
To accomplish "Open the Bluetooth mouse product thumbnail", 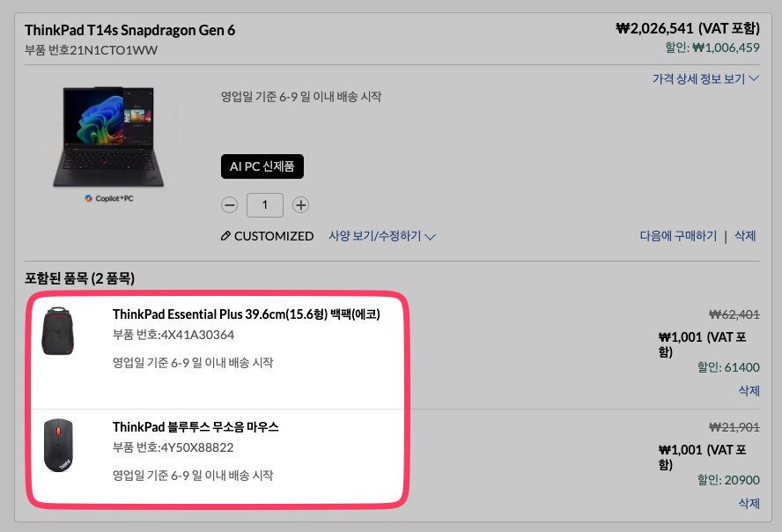I will coord(58,445).
